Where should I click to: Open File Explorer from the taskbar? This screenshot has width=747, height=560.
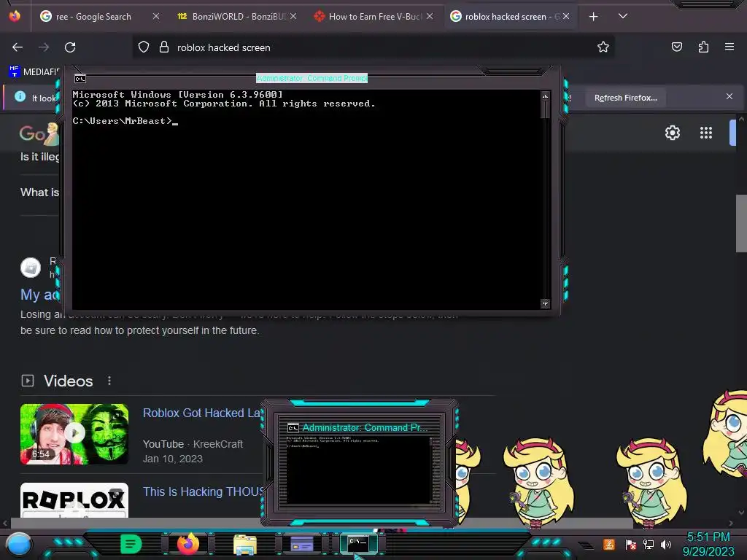[245, 544]
